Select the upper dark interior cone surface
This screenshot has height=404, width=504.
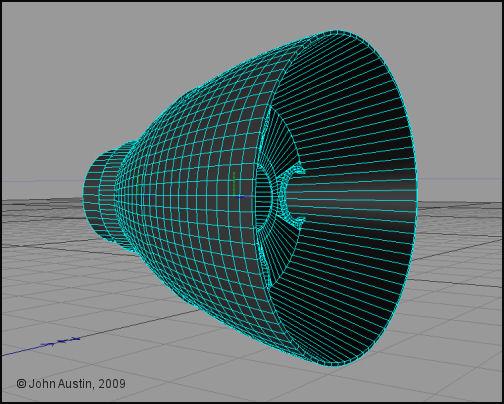(x=347, y=110)
